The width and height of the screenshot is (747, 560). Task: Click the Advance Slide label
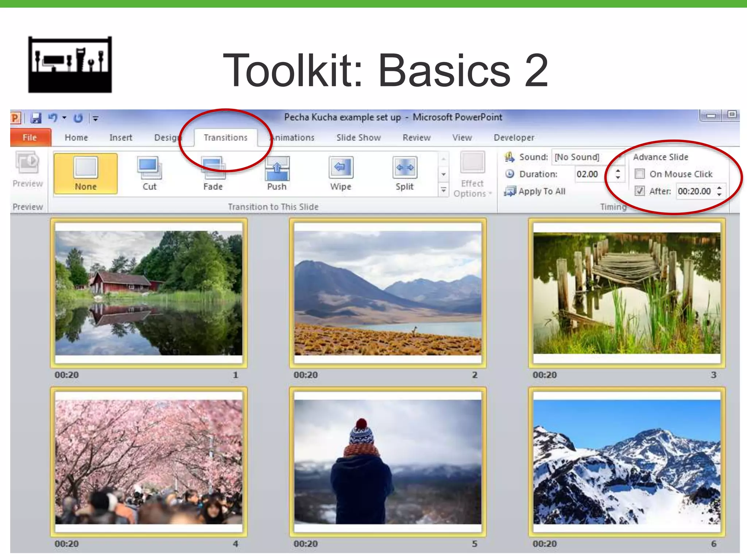pyautogui.click(x=661, y=157)
